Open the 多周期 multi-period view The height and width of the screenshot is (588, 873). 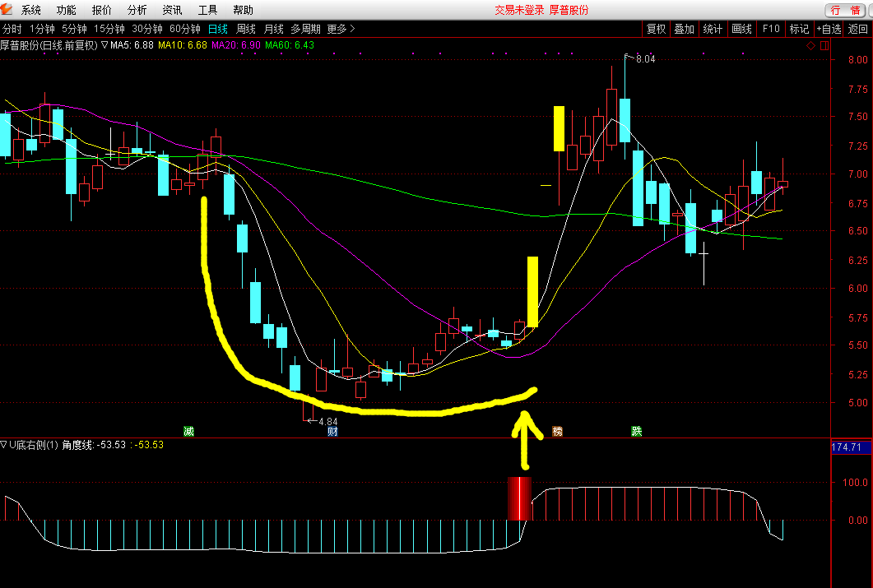point(305,29)
